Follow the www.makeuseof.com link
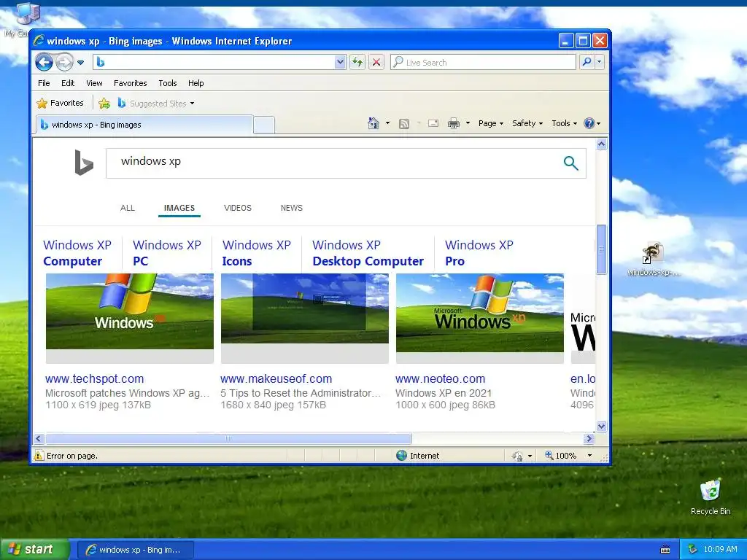The height and width of the screenshot is (560, 747). (x=276, y=379)
